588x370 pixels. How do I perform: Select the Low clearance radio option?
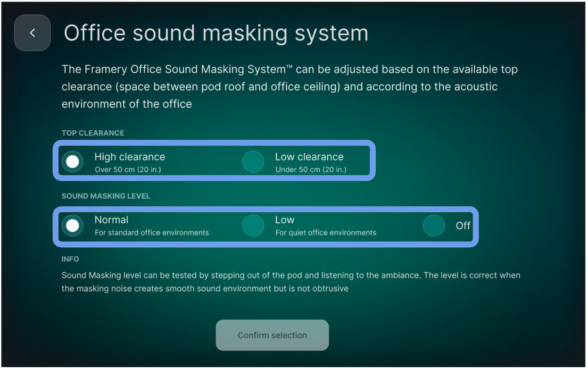tap(253, 161)
